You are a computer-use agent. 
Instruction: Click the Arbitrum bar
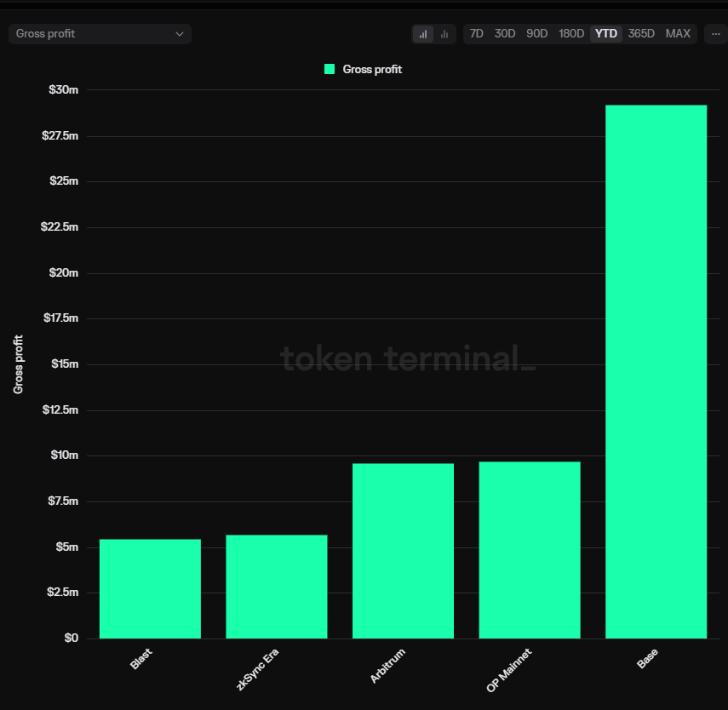tap(403, 551)
